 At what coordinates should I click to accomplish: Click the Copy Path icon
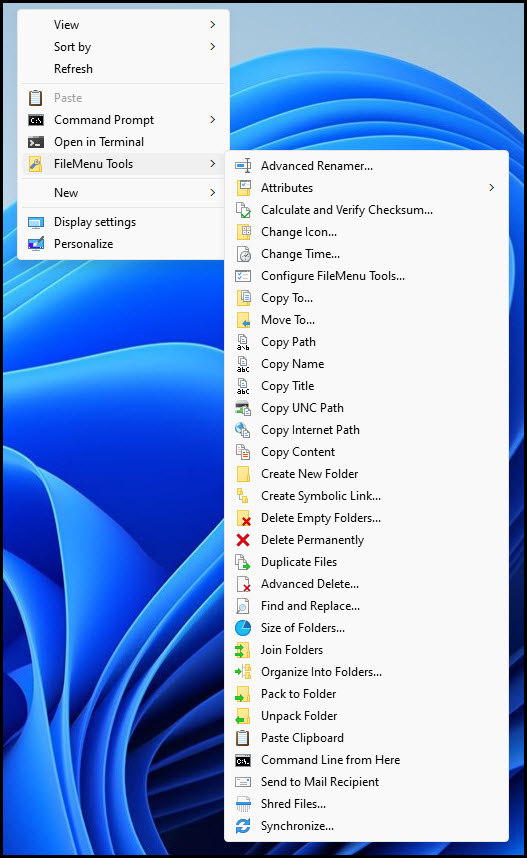(243, 342)
